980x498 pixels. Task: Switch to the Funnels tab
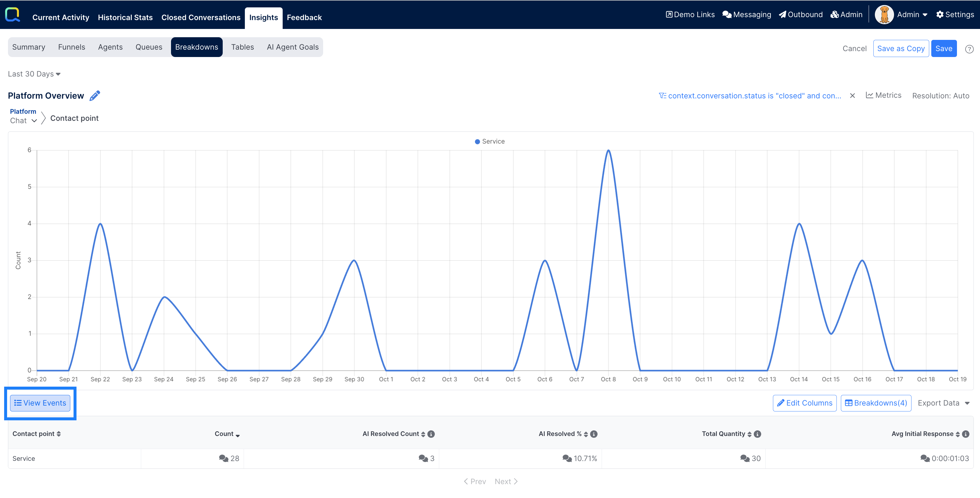click(x=71, y=47)
